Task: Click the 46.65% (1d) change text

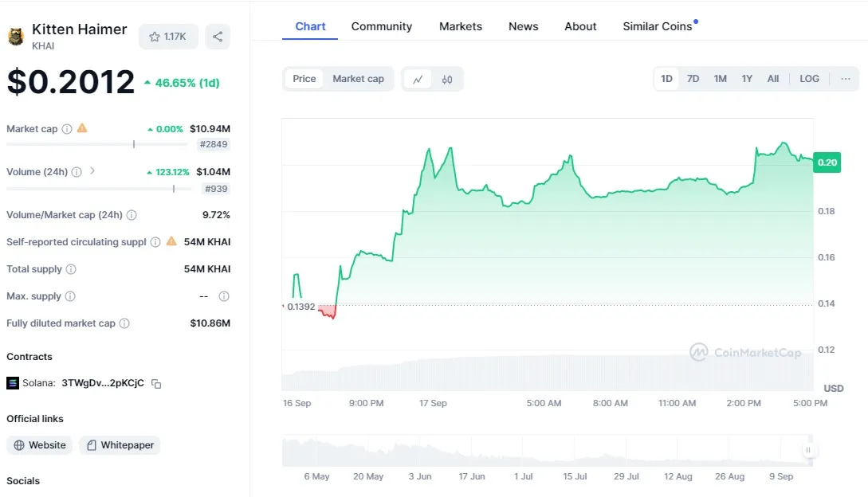Action: 187,83
